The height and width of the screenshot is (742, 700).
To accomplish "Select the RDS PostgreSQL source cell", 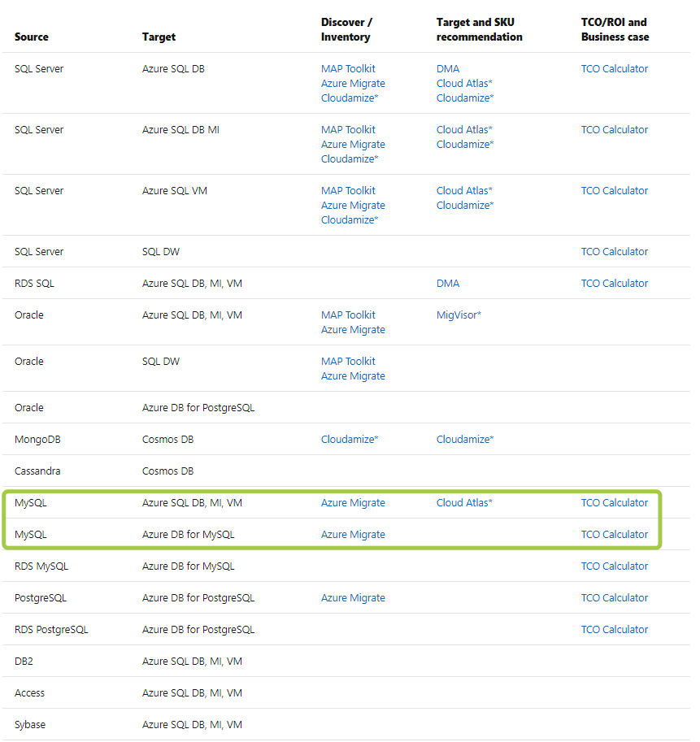I will [51, 630].
